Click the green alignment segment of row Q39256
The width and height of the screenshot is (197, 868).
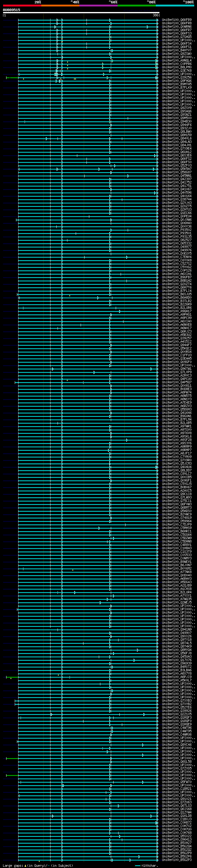coord(12,78)
